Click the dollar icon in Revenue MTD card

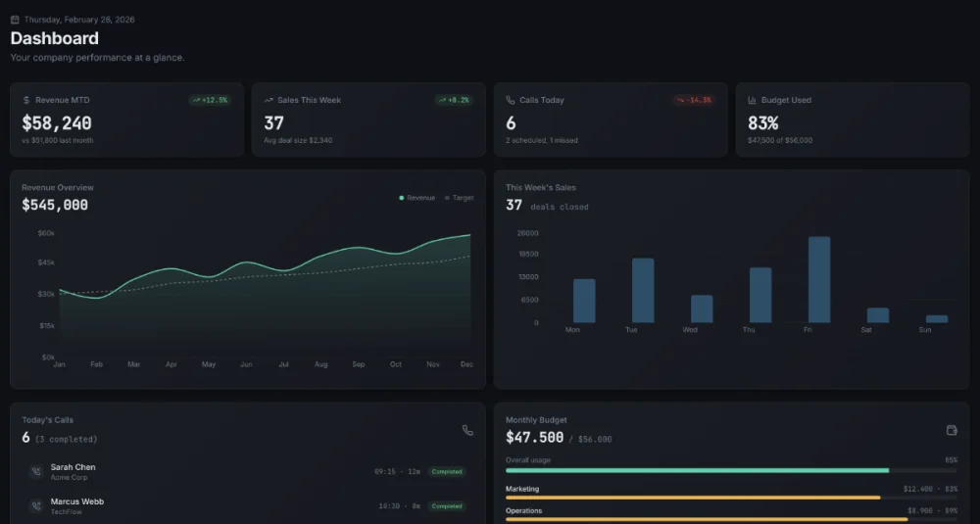click(x=26, y=100)
